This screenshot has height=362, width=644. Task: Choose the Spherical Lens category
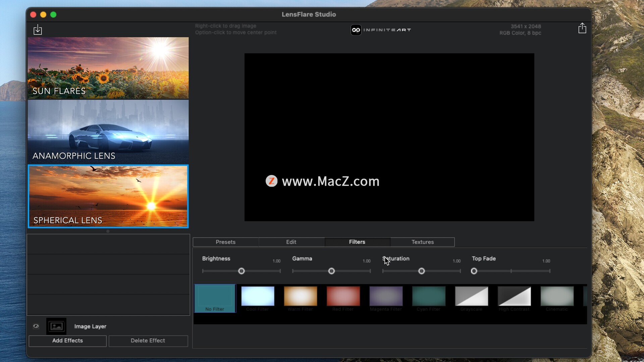[x=108, y=196]
